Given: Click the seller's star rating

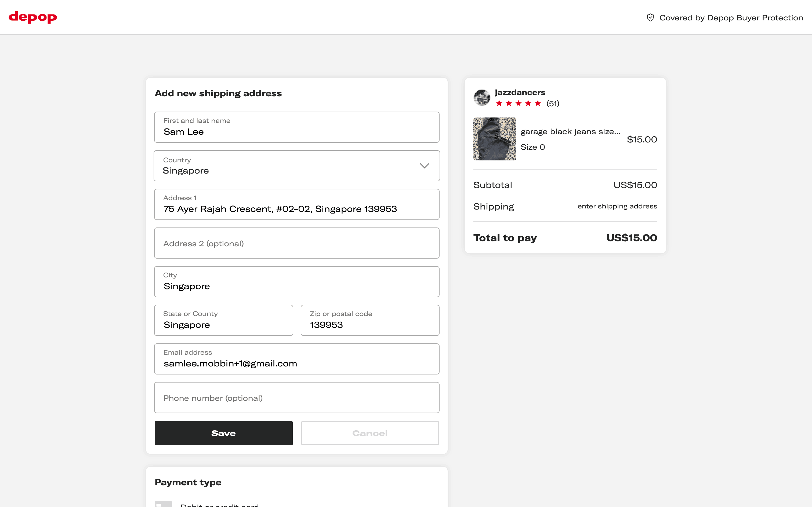Looking at the screenshot, I should click(x=518, y=104).
